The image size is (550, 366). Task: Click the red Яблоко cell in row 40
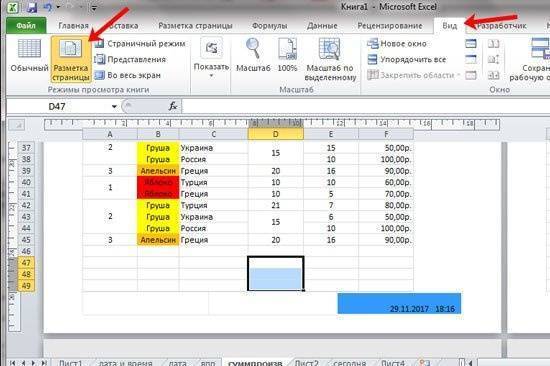(x=158, y=182)
